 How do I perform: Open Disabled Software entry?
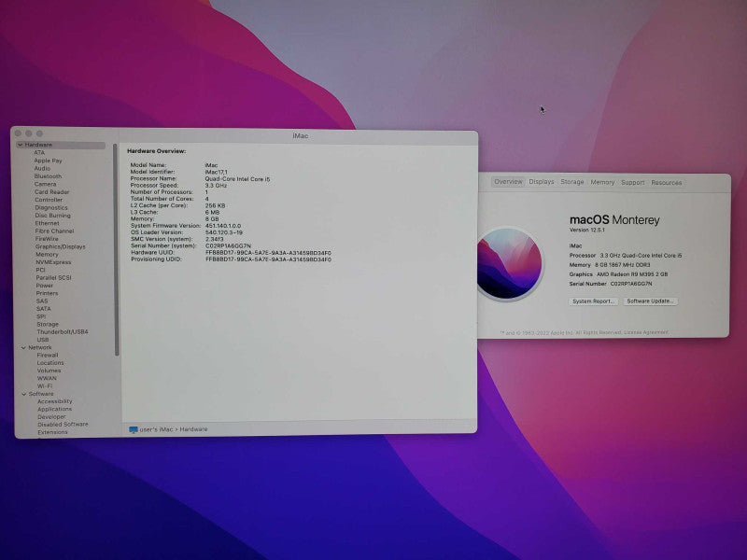[63, 425]
